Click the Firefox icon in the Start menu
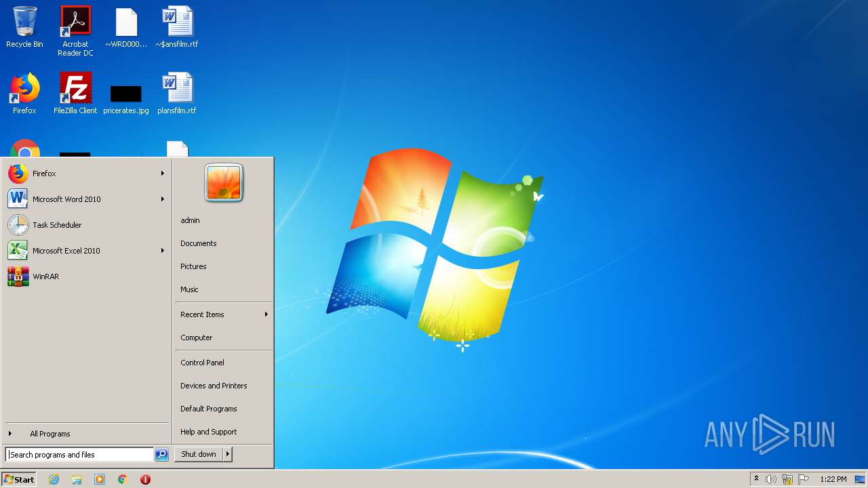 click(x=18, y=174)
